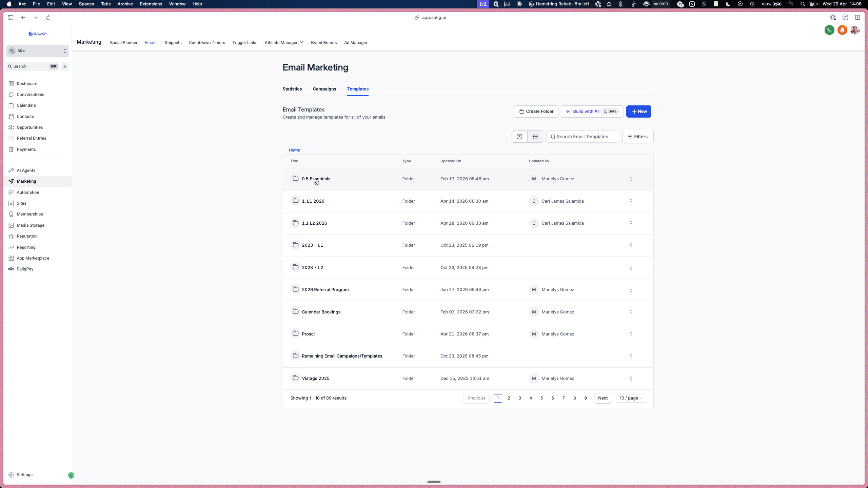The height and width of the screenshot is (488, 868).
Task: Open the Window menu in menu bar
Action: (x=177, y=4)
